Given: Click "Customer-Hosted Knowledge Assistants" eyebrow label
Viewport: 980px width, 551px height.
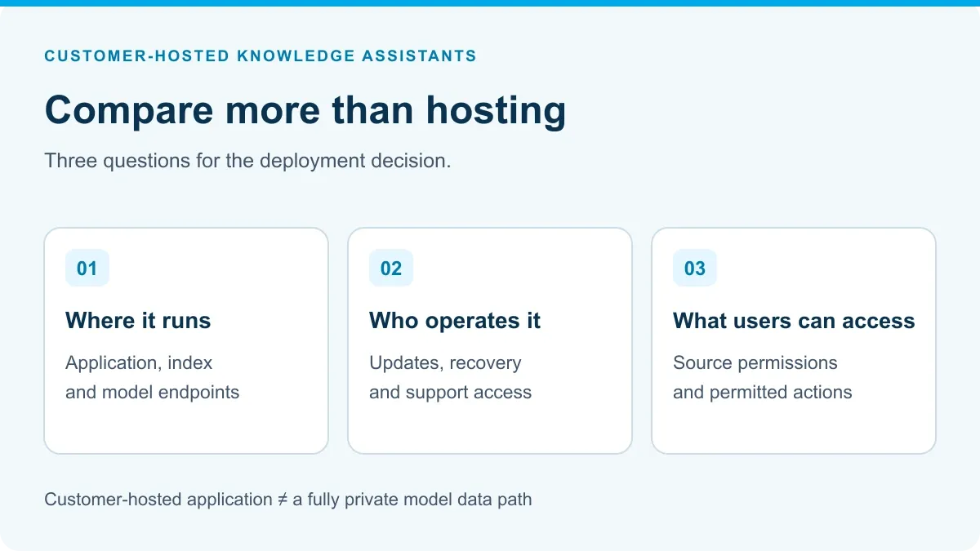Looking at the screenshot, I should (x=261, y=56).
